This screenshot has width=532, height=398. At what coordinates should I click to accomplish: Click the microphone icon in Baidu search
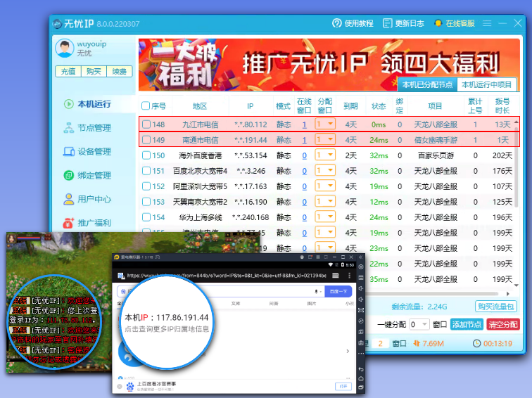(316, 292)
